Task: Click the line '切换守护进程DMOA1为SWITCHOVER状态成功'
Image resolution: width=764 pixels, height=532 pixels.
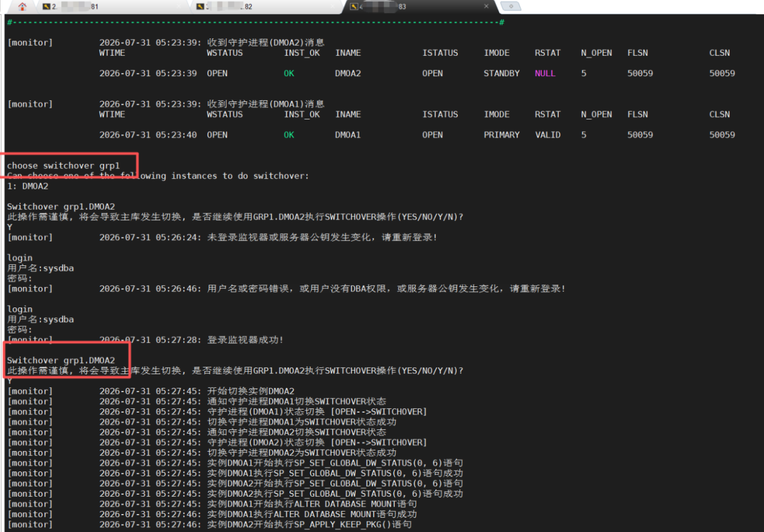Action: [x=301, y=422]
